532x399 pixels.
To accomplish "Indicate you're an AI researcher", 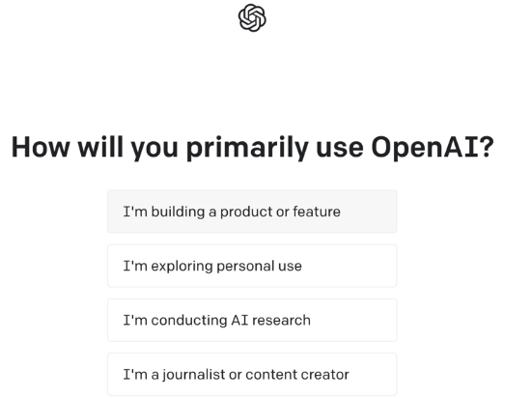I will (252, 320).
